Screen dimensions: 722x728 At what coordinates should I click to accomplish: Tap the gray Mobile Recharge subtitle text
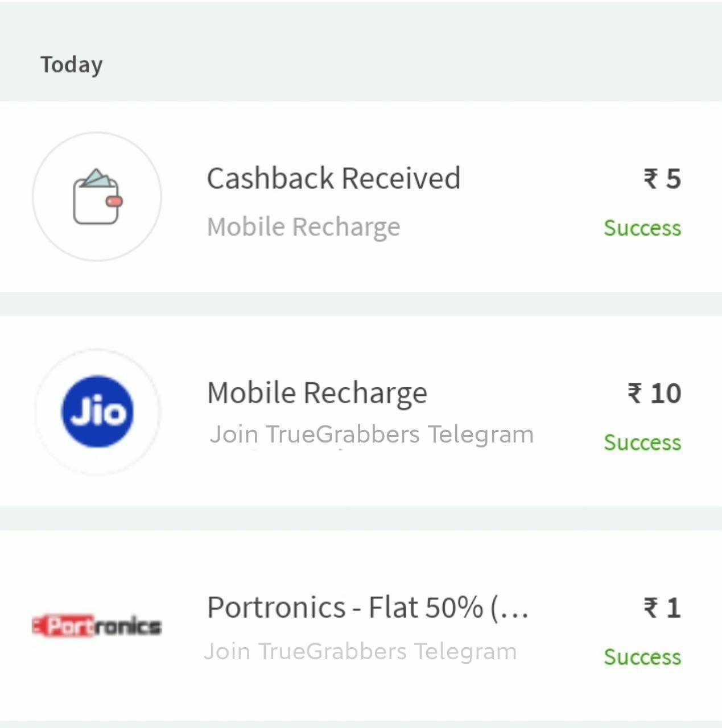pyautogui.click(x=304, y=227)
